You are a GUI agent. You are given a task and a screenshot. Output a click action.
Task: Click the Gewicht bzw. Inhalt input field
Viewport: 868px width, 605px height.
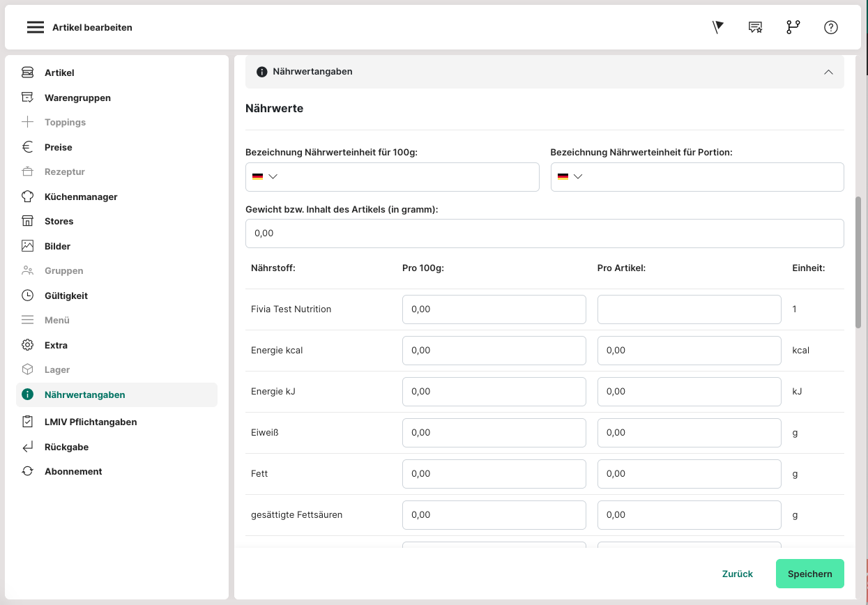coord(544,233)
